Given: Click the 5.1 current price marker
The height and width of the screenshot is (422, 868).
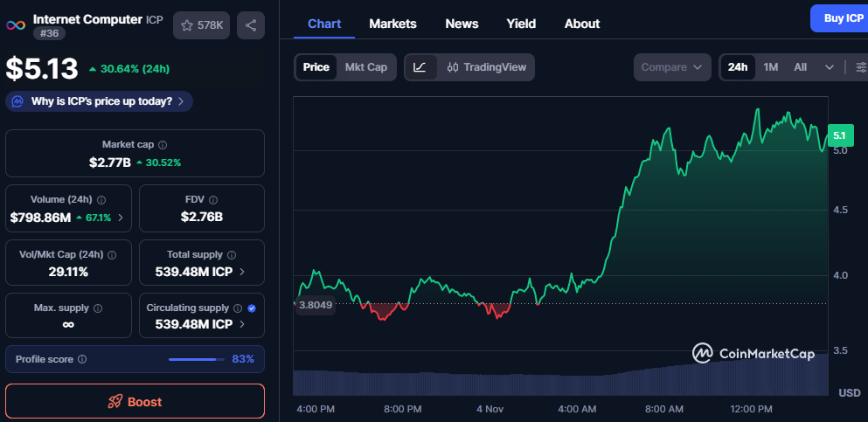Looking at the screenshot, I should click(x=840, y=135).
